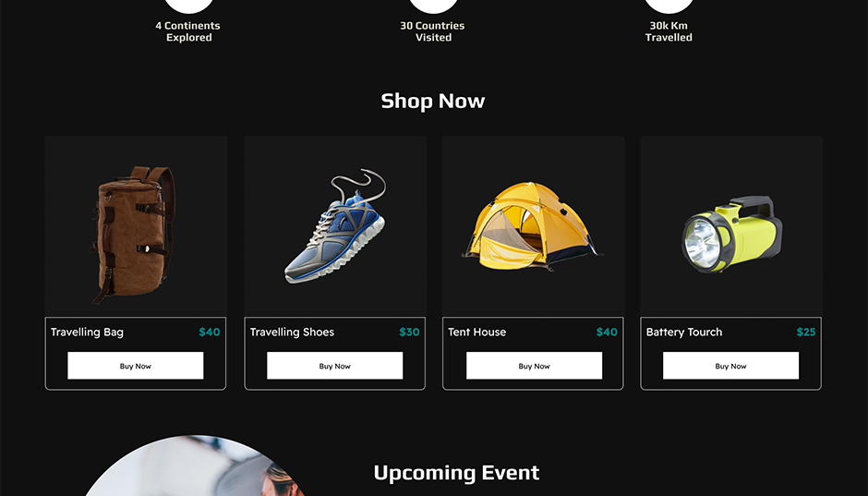Click the white circle above 30 Countries Visited
868x496 pixels.
coord(433,6)
